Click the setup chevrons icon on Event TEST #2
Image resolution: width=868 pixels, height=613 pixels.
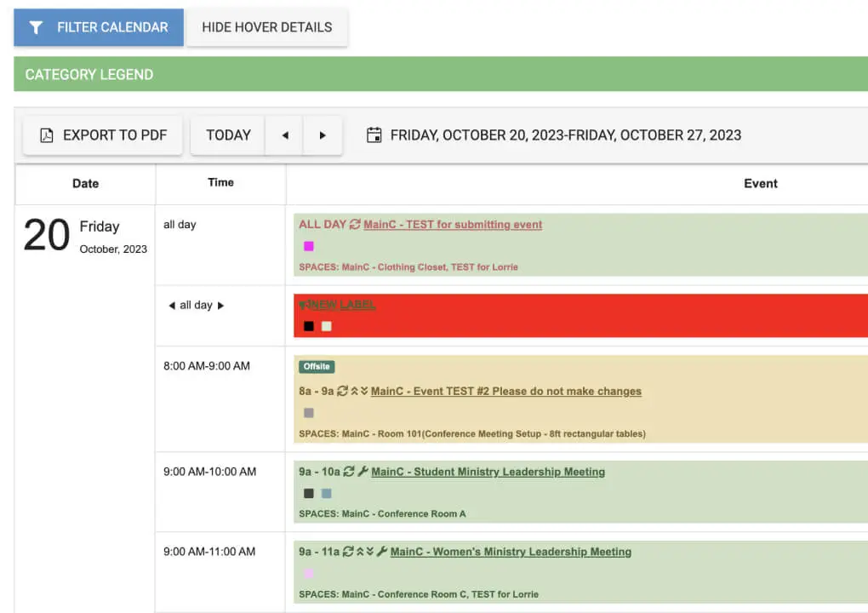(x=360, y=392)
